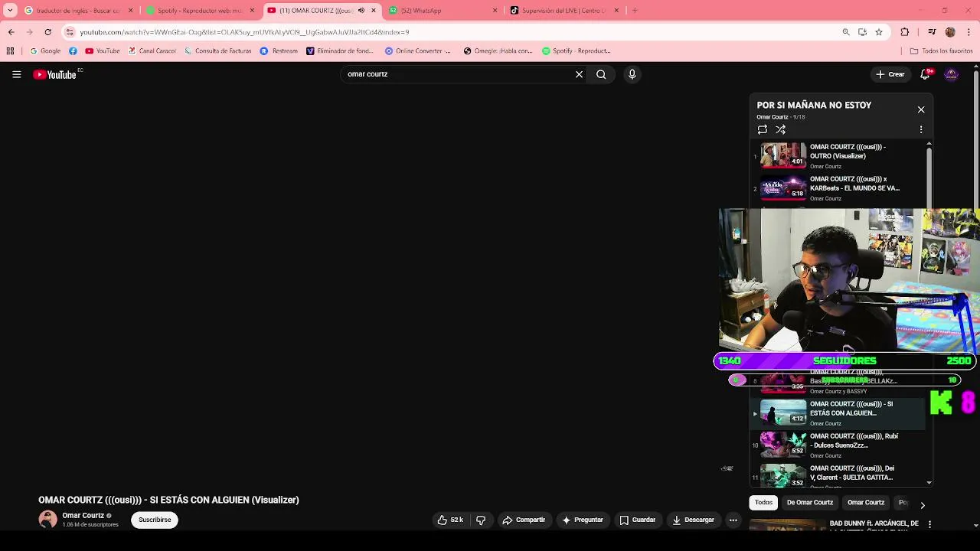Toggle playlist loop

pyautogui.click(x=762, y=130)
